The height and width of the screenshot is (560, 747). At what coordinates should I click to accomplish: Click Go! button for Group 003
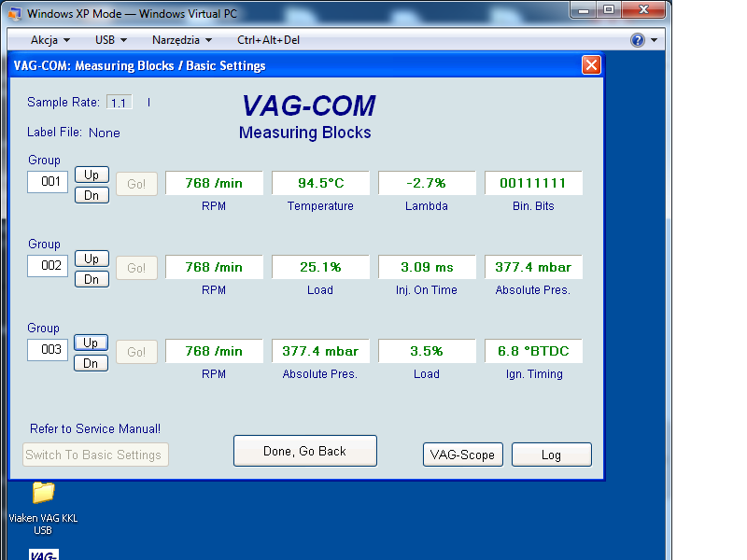click(136, 352)
